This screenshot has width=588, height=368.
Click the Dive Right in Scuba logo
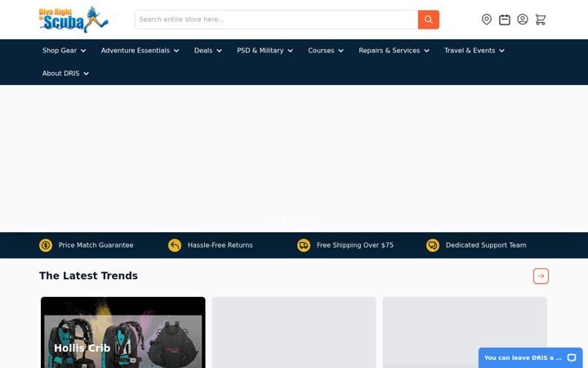[x=73, y=20]
